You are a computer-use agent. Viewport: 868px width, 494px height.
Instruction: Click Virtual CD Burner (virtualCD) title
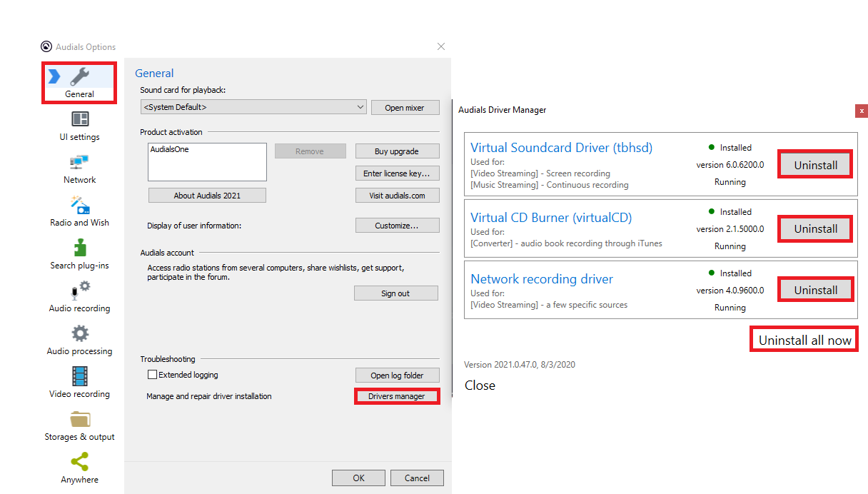[551, 218]
